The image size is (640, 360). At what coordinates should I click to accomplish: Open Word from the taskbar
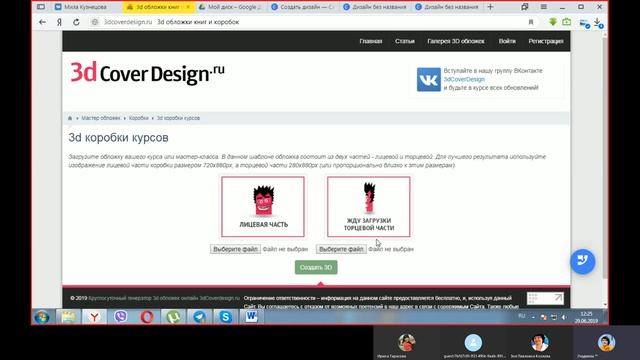tap(252, 317)
